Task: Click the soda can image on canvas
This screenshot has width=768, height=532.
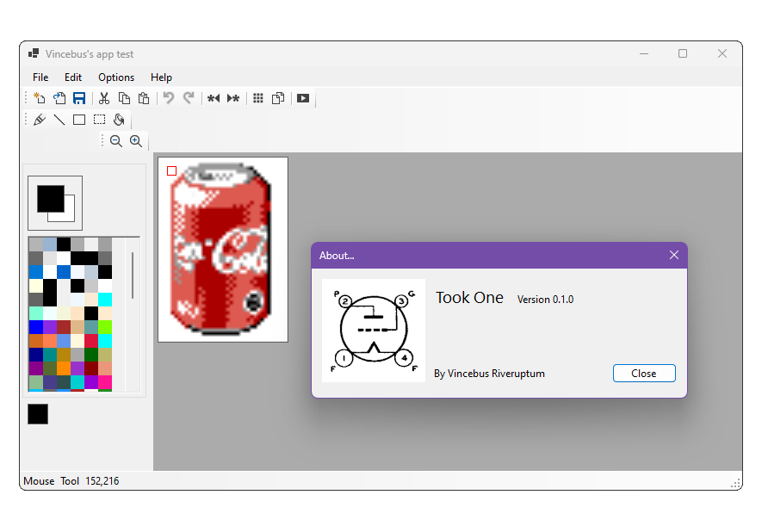Action: click(x=221, y=250)
